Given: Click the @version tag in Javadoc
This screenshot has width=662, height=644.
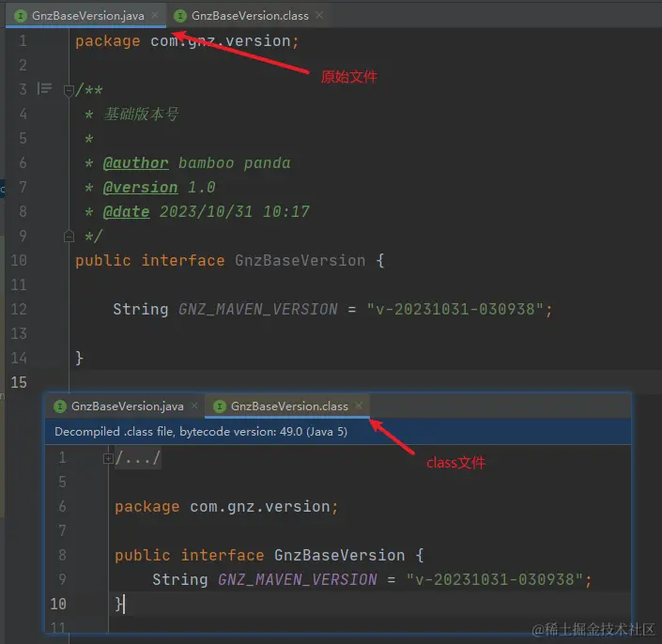Looking at the screenshot, I should coord(140,188).
